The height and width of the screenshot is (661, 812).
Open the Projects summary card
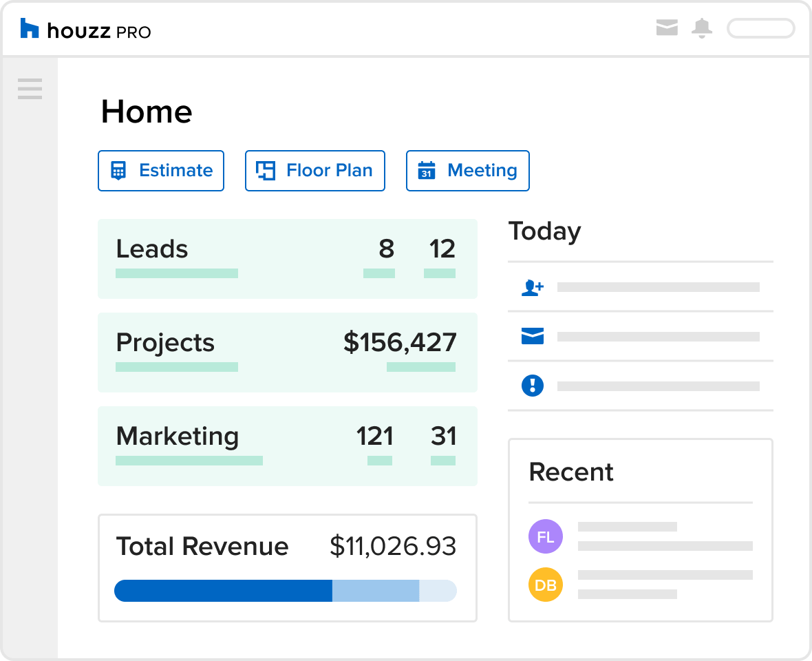click(287, 353)
